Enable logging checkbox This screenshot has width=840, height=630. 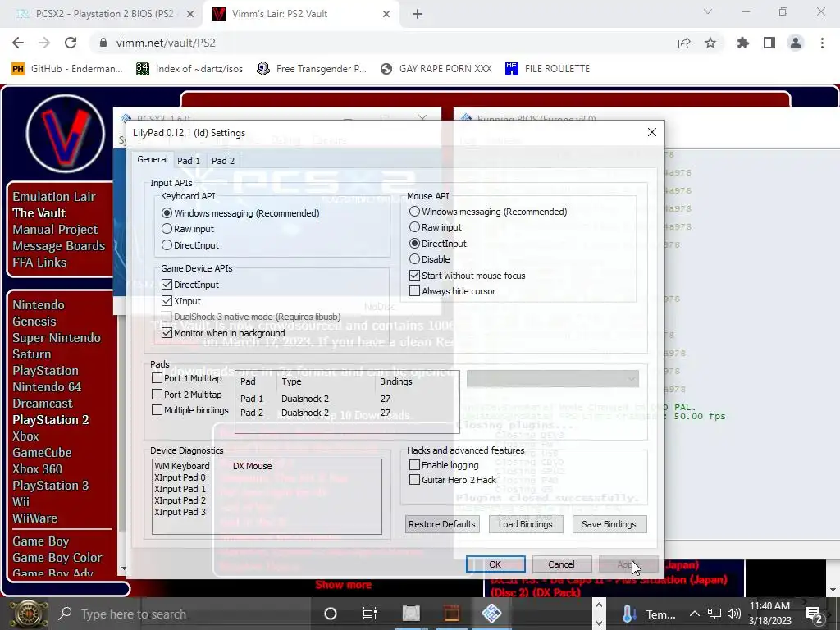coord(414,465)
